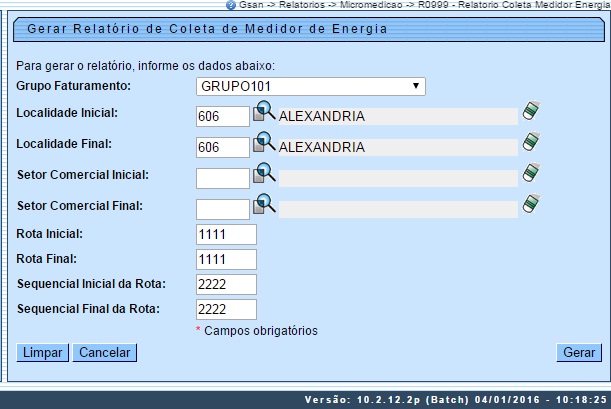611x409 pixels.
Task: Focus the Localidade Inicial code field
Action: point(222,116)
